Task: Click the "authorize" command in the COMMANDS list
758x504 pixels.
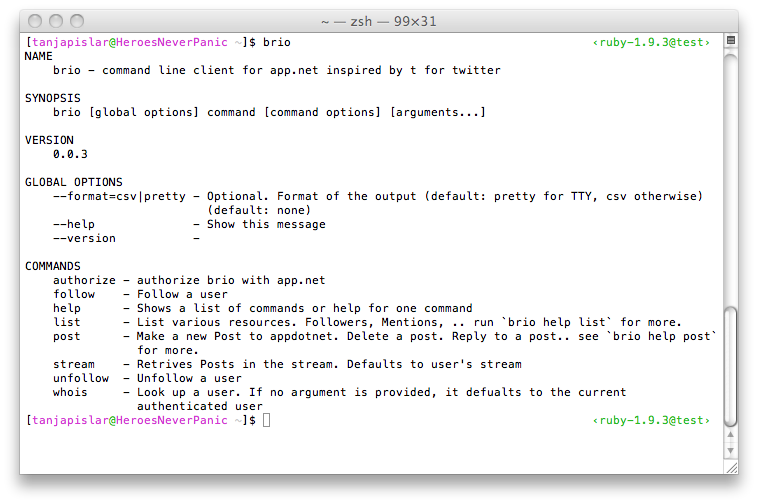Action: coord(84,280)
